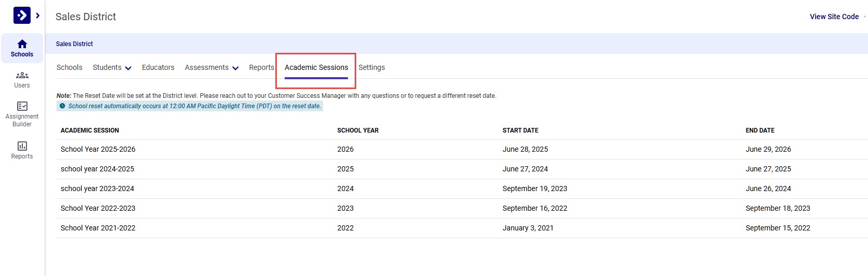Expand the Students dropdown menu
Viewport: 868px width, 276px height.
pyautogui.click(x=112, y=68)
